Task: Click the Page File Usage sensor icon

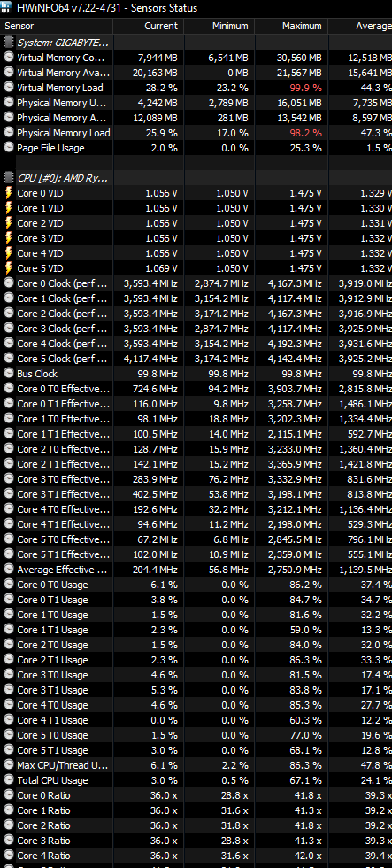Action: click(9, 148)
